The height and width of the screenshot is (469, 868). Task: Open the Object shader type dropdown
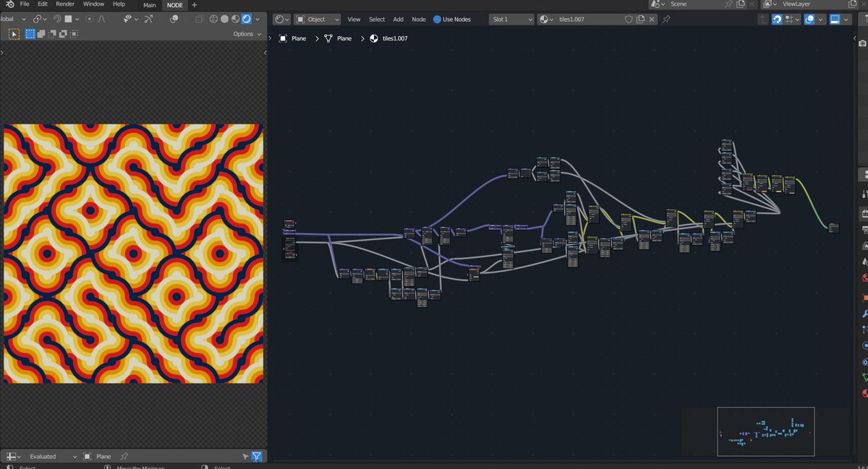[317, 19]
